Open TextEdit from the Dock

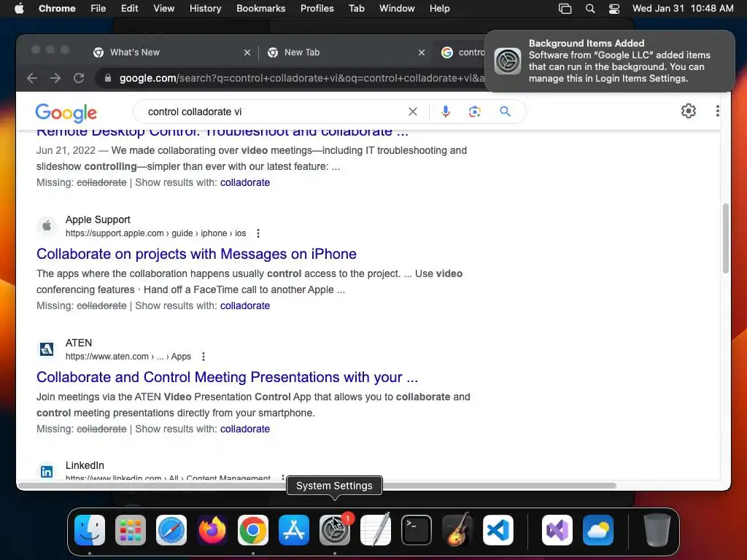click(x=376, y=530)
